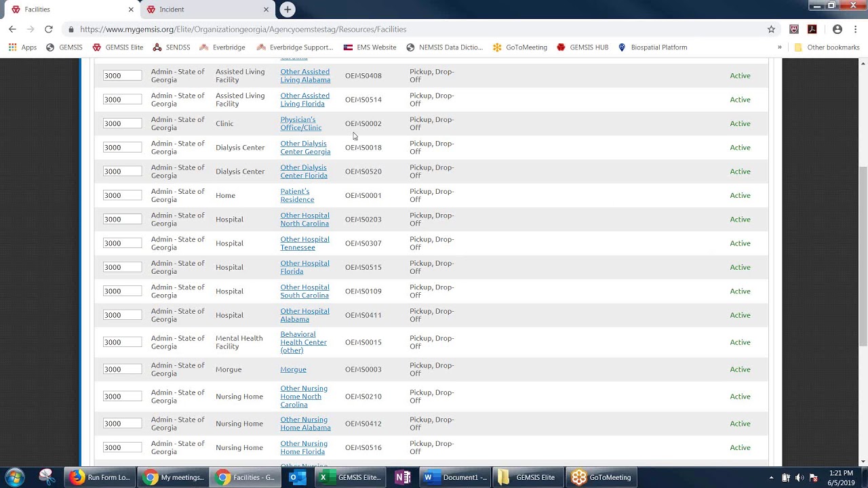The image size is (868, 488).
Task: Open the Biospatial Platform bookmark
Action: coord(652,47)
